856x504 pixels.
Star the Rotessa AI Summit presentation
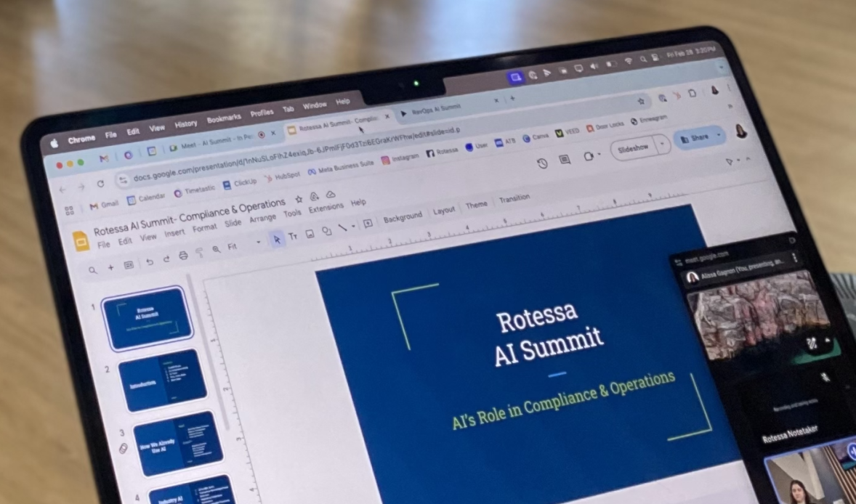tap(299, 199)
